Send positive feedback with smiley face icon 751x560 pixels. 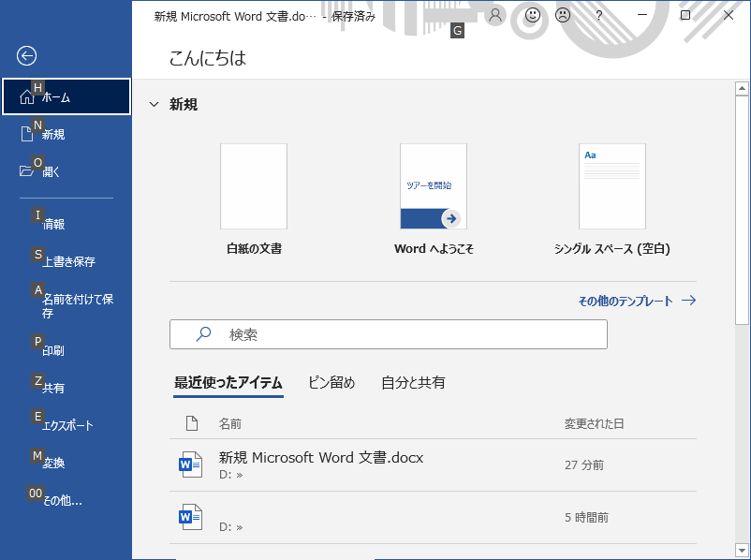pyautogui.click(x=533, y=15)
